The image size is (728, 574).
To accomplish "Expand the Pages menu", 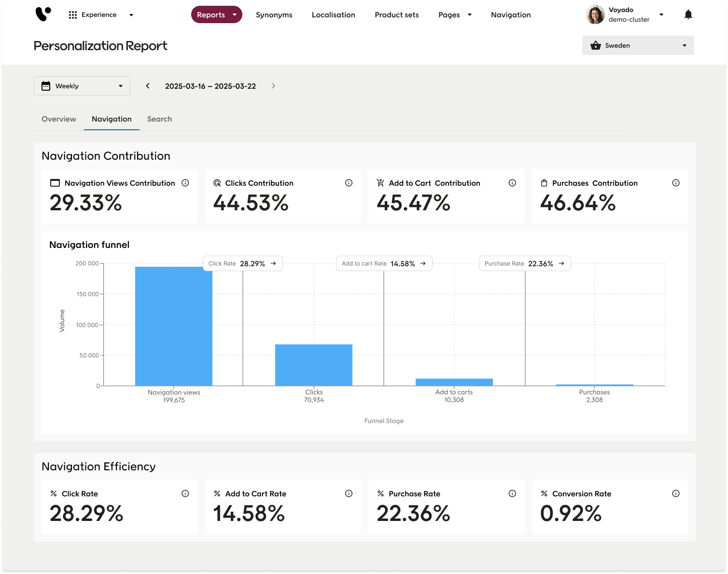I will pyautogui.click(x=454, y=15).
